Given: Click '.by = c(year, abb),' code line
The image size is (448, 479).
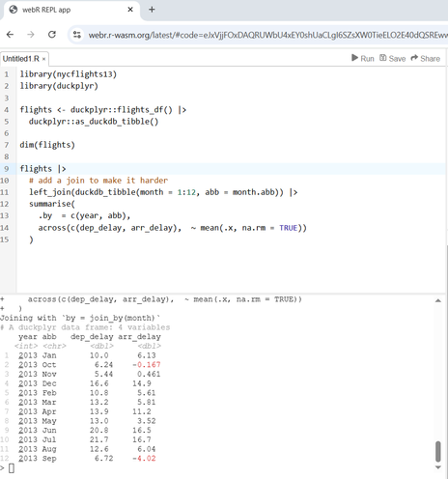Looking at the screenshot, I should click(x=84, y=215).
